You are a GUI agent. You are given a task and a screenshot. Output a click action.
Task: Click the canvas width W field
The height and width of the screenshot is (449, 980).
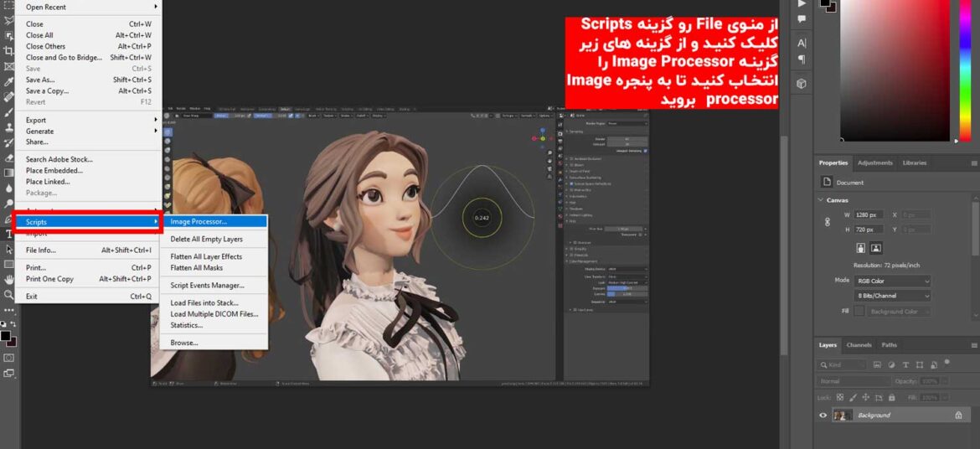869,214
